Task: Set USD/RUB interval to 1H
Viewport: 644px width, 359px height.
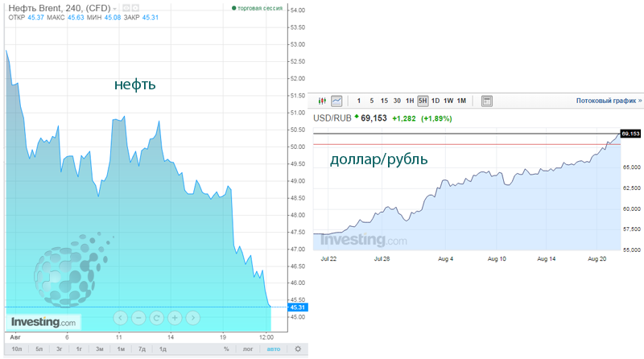Action: click(x=410, y=101)
